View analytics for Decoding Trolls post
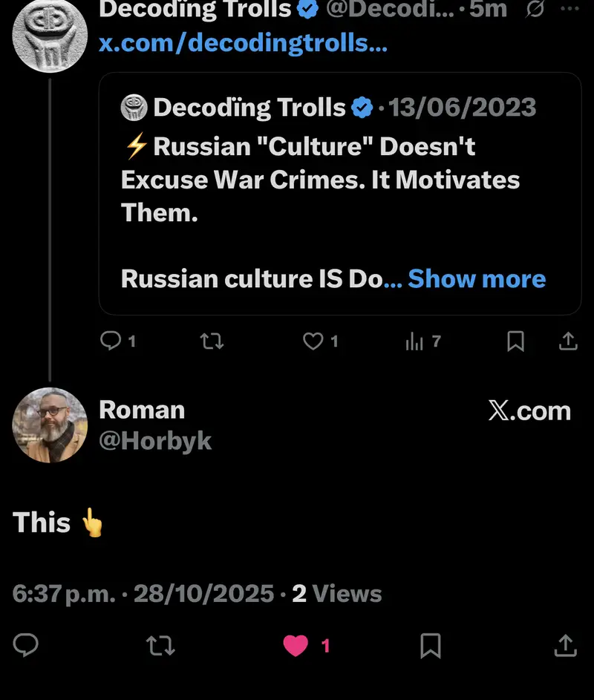Image resolution: width=594 pixels, height=700 pixels. point(415,341)
